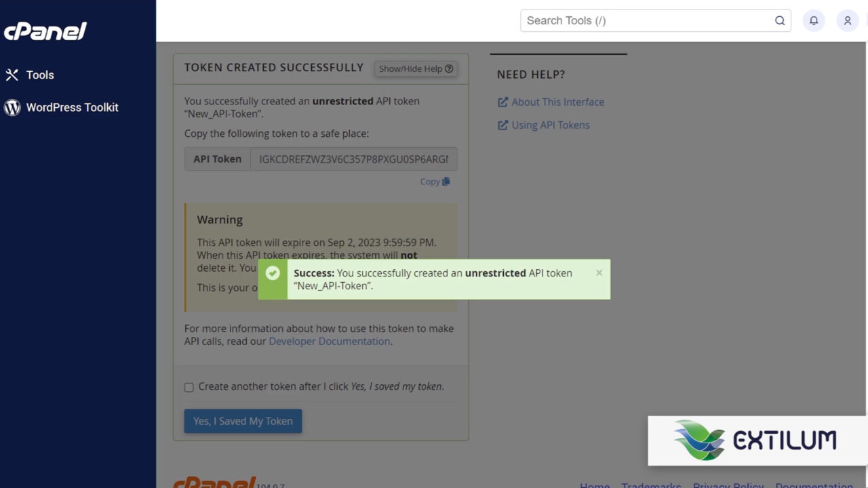Open WordPress Toolkit from the sidebar
Image resolution: width=868 pixels, height=488 pixels.
point(71,107)
